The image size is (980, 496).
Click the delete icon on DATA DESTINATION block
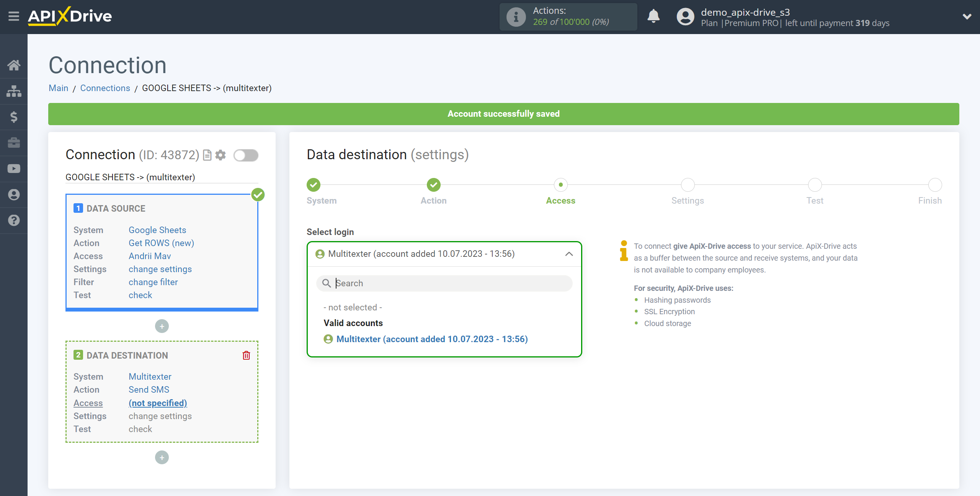(247, 356)
